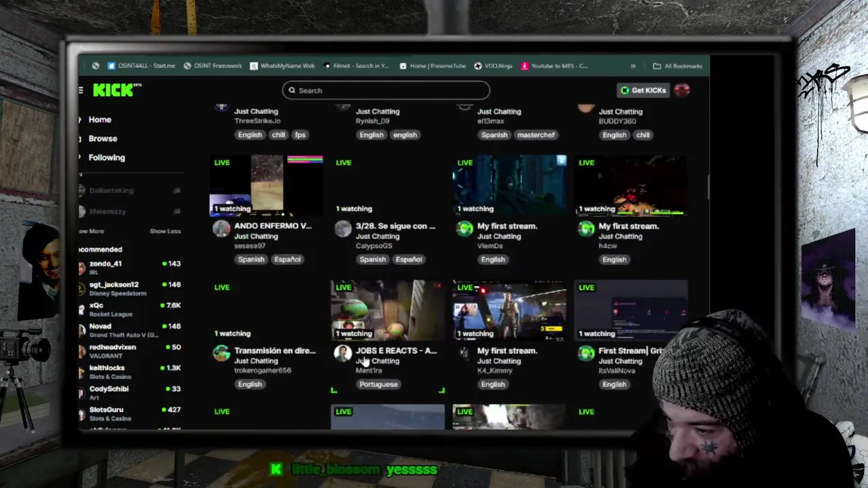Open h4cw's My first stream thumbnail
The width and height of the screenshot is (868, 488).
(631, 185)
